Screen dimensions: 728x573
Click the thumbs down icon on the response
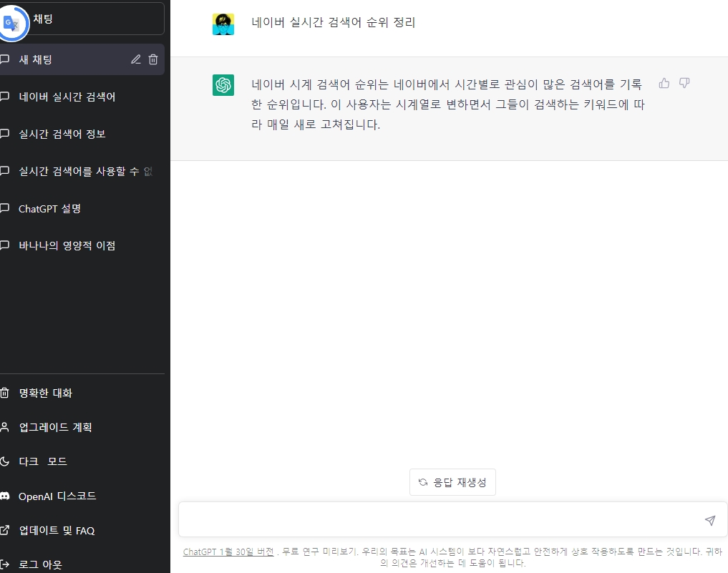click(684, 84)
